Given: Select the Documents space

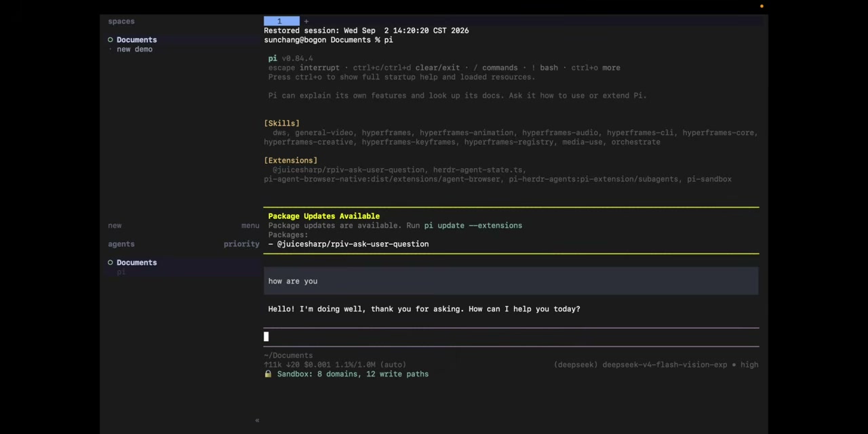Looking at the screenshot, I should [136, 40].
